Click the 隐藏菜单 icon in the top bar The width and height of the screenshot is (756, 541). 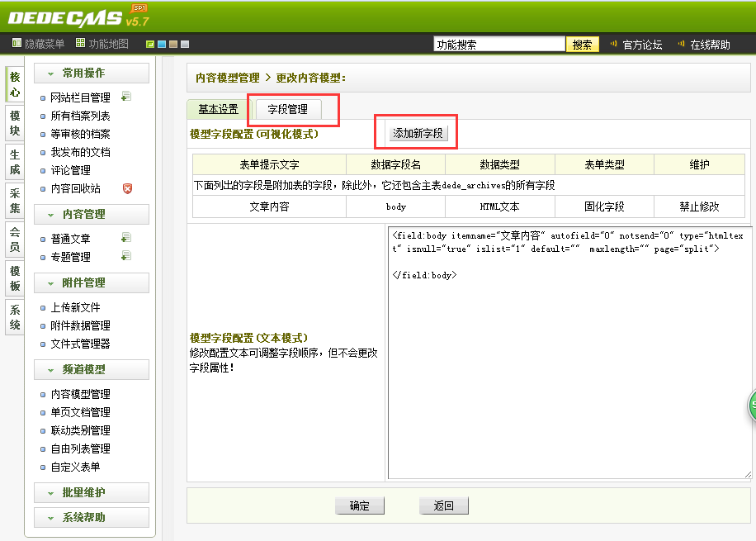pyautogui.click(x=17, y=44)
